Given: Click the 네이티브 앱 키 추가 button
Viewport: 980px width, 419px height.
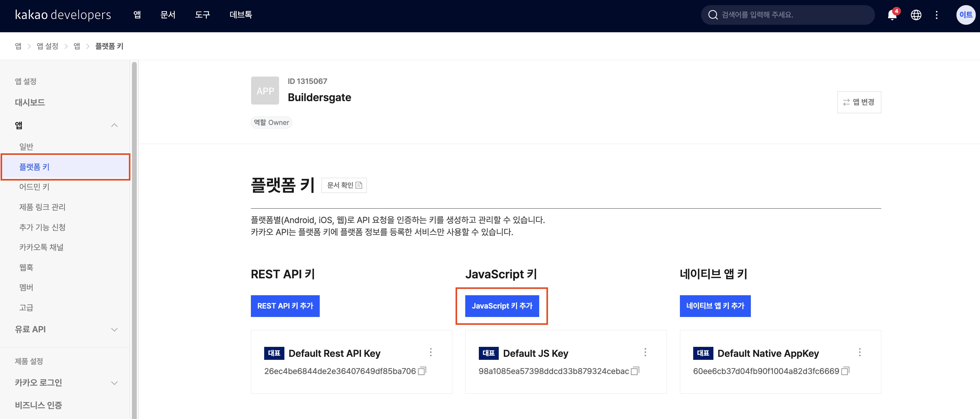Looking at the screenshot, I should click(x=715, y=306).
